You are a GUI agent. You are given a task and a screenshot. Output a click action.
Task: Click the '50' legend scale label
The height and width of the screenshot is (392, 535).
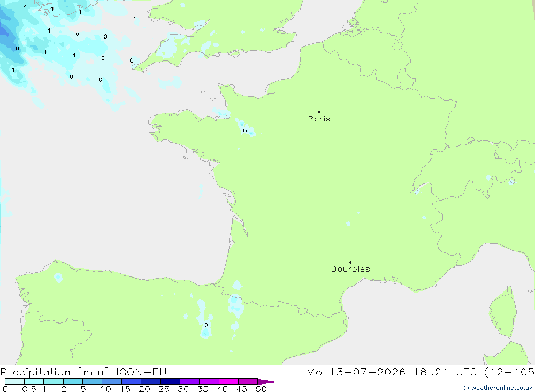[261, 389]
